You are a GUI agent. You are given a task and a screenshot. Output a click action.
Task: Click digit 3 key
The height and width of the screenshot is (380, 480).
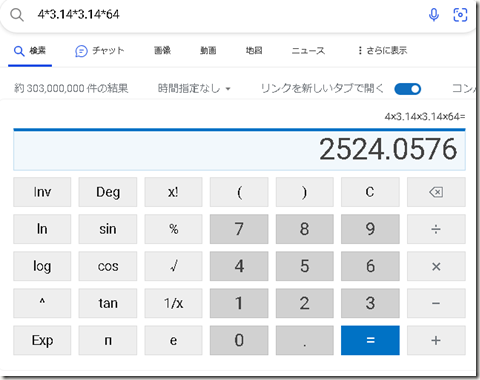(370, 303)
